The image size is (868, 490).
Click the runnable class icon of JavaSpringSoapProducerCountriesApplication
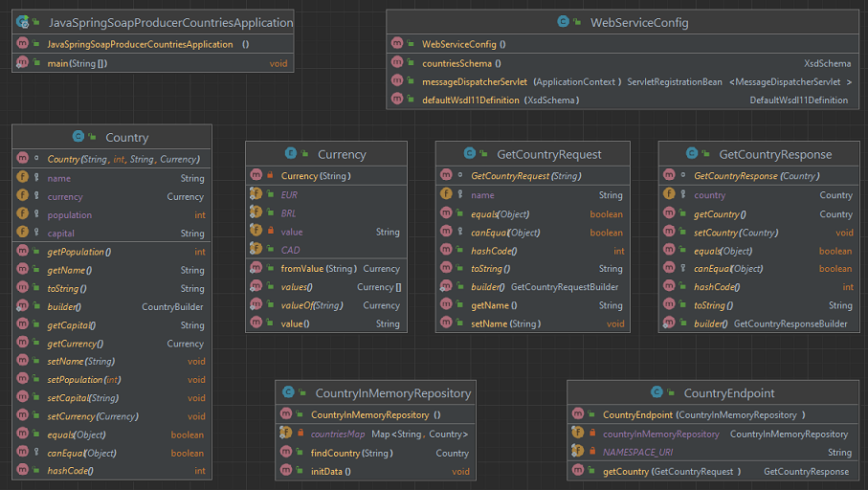[x=23, y=22]
